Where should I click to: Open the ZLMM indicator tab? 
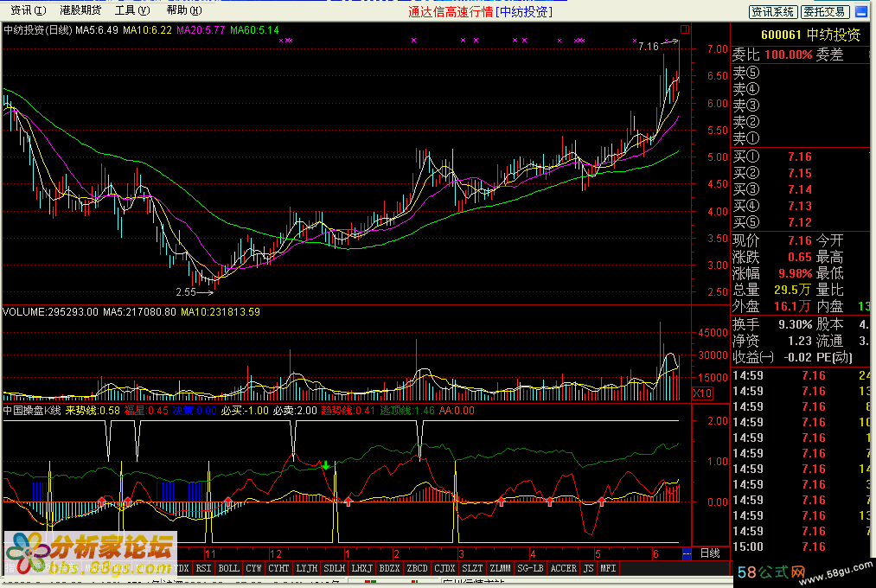tap(500, 568)
